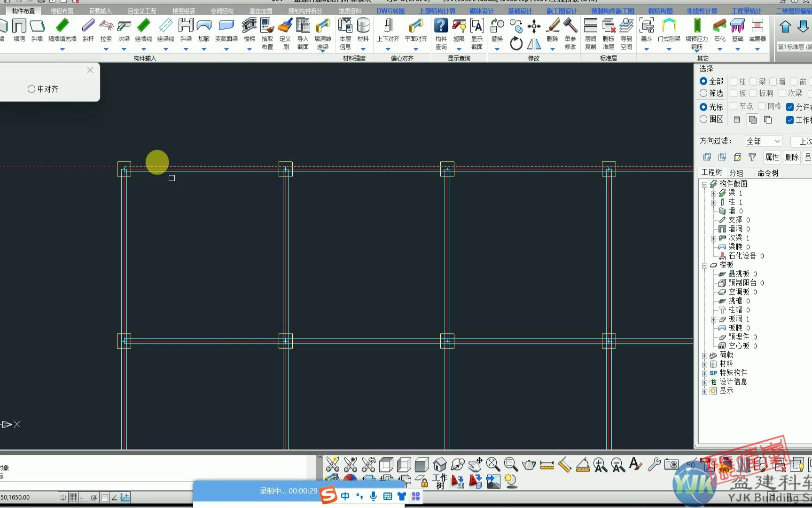Click the 拾取布置 pick-and-place icon
Image resolution: width=812 pixels, height=508 pixels.
click(267, 33)
